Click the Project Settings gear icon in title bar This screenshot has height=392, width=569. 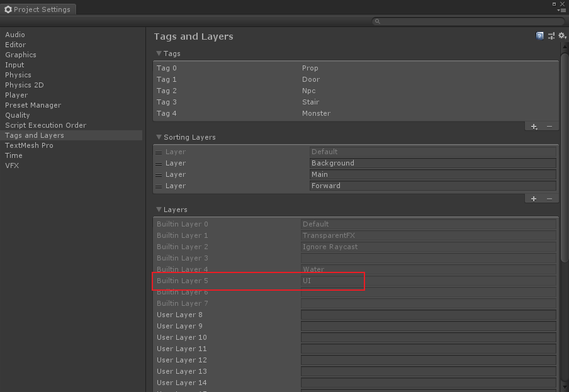click(7, 9)
